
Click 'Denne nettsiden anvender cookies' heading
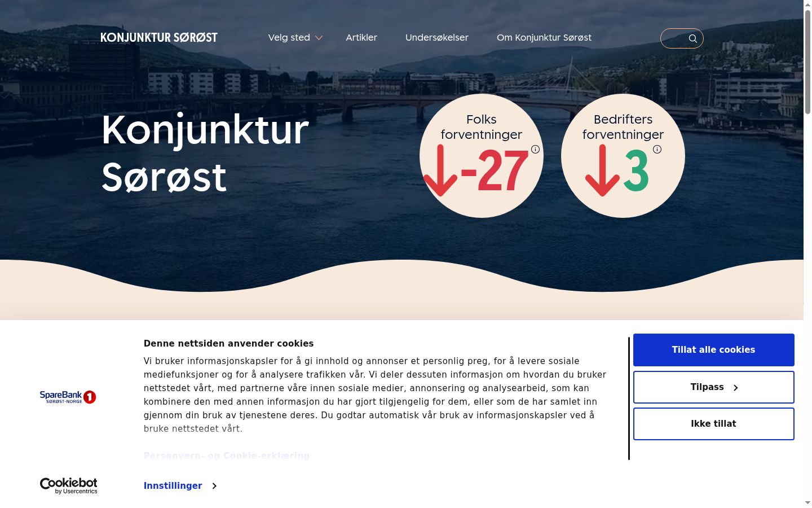point(228,343)
